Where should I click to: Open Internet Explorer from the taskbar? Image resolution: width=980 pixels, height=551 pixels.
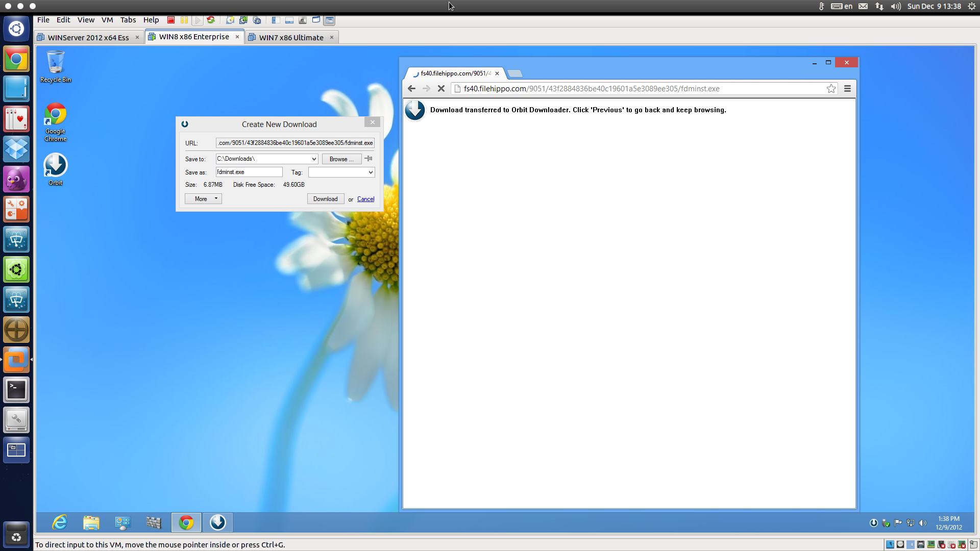pos(60,522)
